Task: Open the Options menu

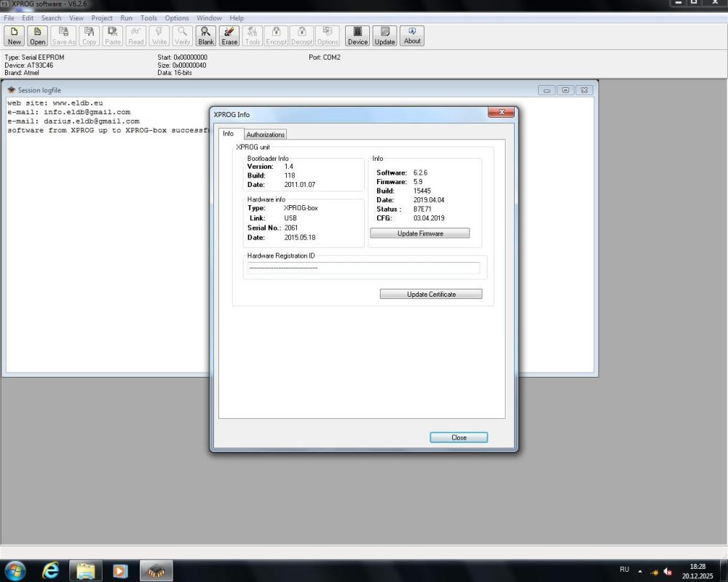Action: click(177, 18)
